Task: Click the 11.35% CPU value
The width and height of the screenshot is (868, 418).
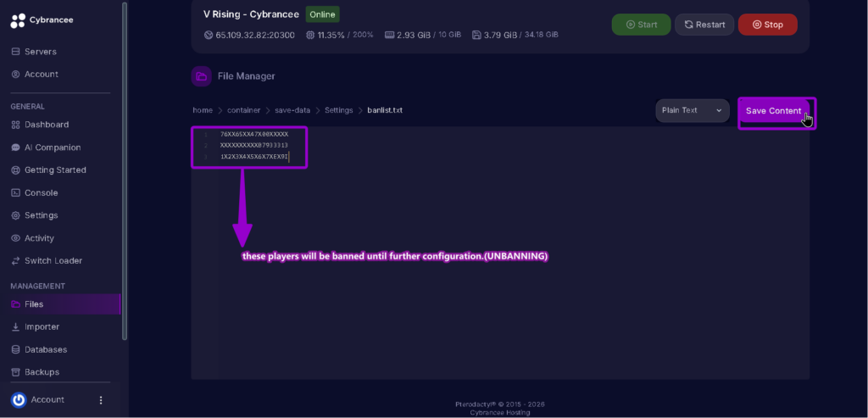Action: click(331, 35)
